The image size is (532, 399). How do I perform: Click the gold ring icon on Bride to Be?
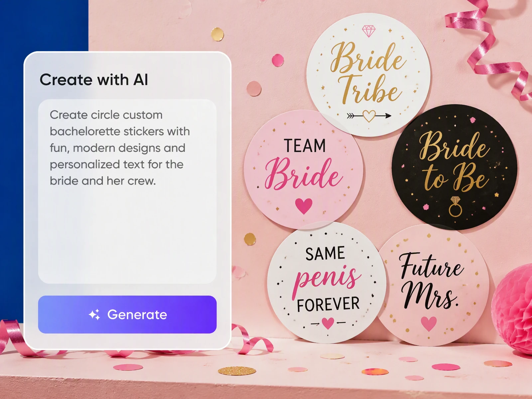[455, 206]
